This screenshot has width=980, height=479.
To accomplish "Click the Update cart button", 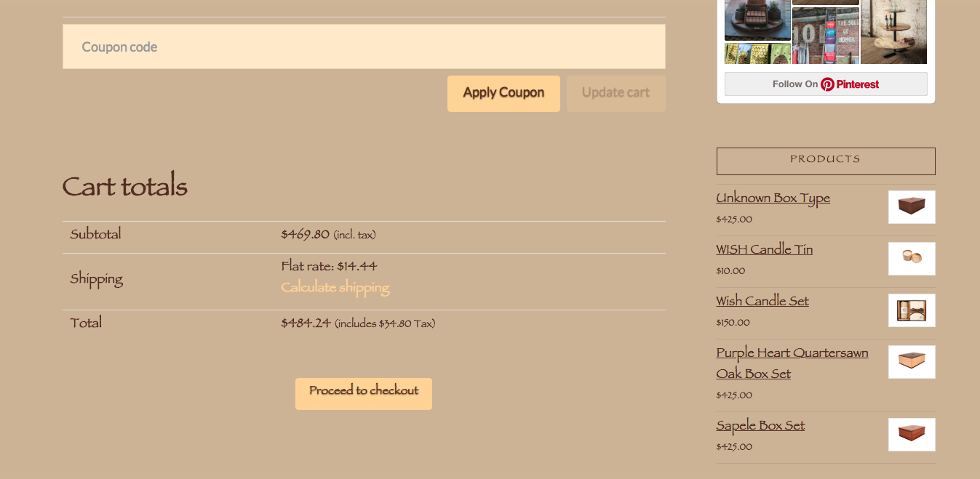I will (x=616, y=93).
